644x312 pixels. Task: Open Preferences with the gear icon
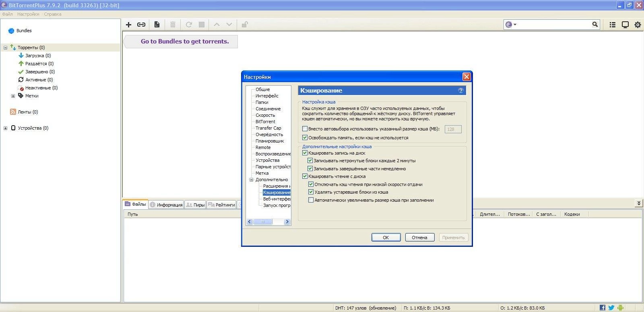click(x=638, y=25)
